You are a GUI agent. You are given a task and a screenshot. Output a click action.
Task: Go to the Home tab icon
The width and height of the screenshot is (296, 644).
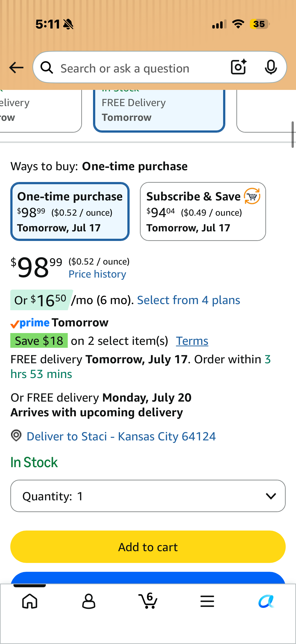point(30,601)
